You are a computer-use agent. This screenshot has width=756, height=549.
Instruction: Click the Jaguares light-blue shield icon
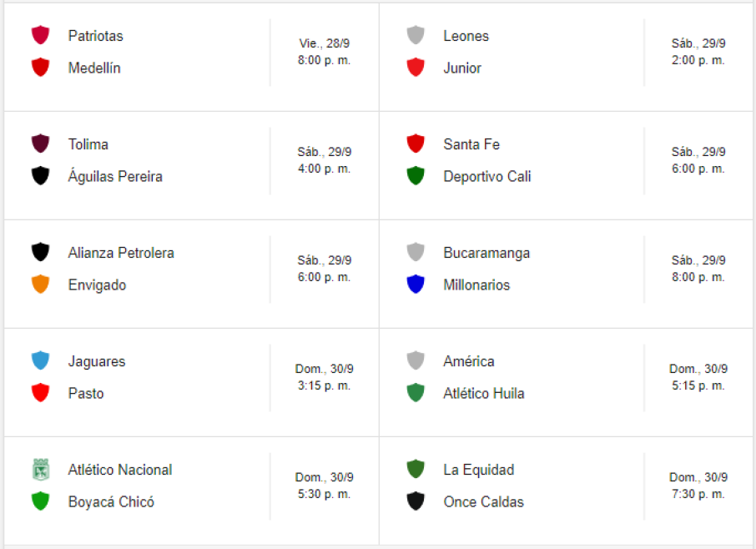[x=40, y=361]
